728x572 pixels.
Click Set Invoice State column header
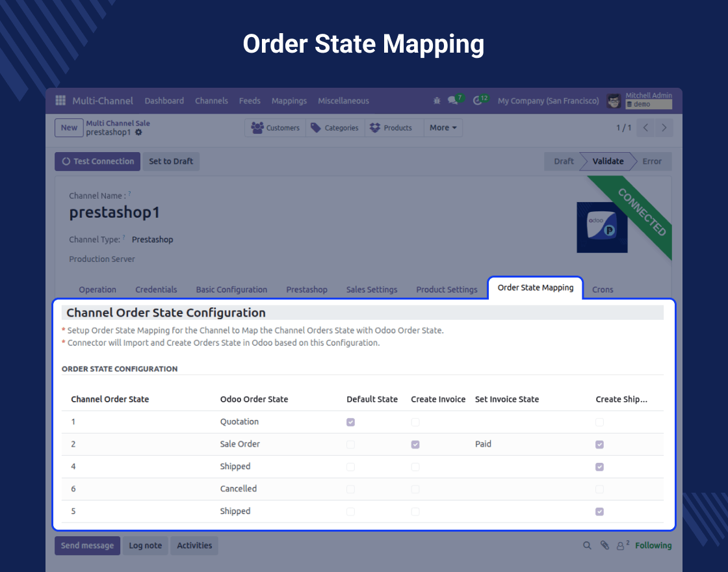506,399
